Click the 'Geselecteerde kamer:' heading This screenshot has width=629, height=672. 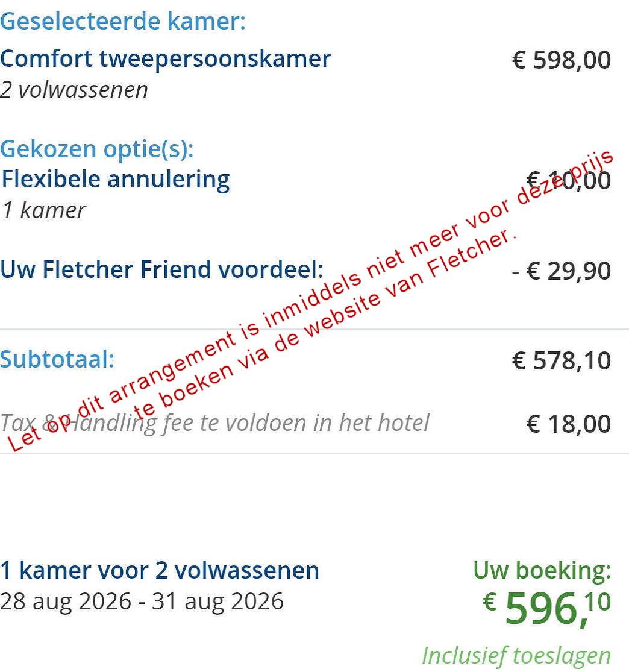coord(123,22)
